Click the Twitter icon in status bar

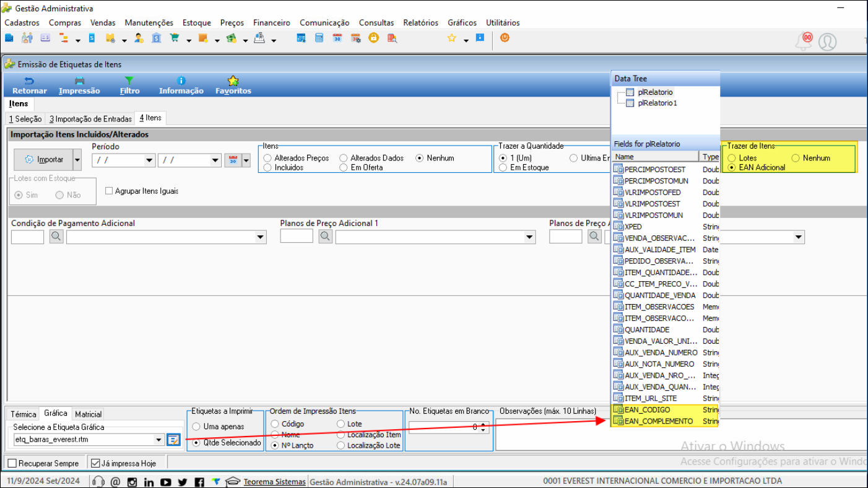(182, 482)
